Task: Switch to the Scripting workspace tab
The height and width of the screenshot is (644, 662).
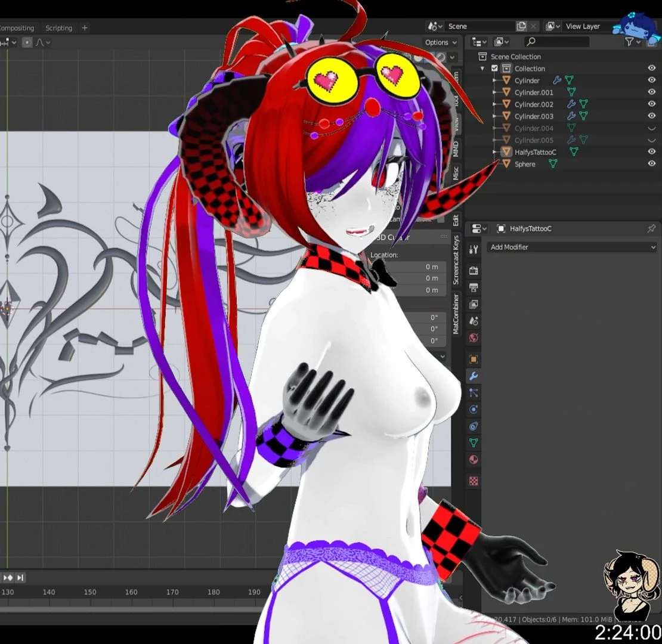Action: 58,28
